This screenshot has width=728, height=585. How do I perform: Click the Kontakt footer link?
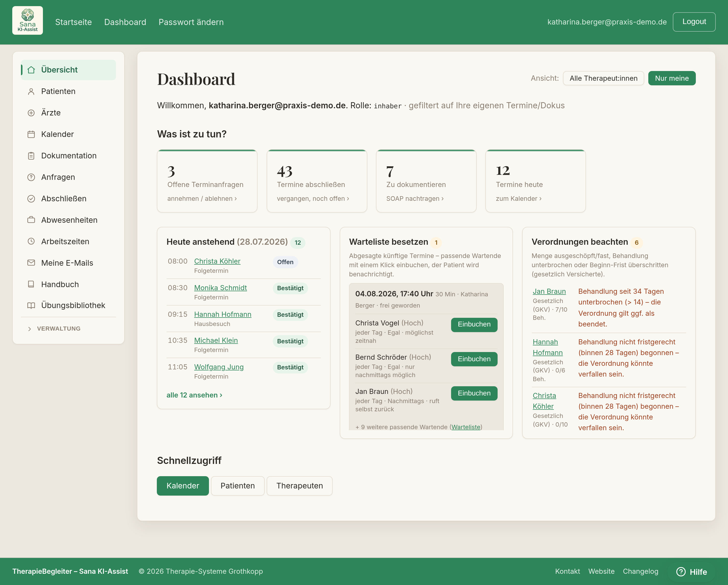[567, 571]
